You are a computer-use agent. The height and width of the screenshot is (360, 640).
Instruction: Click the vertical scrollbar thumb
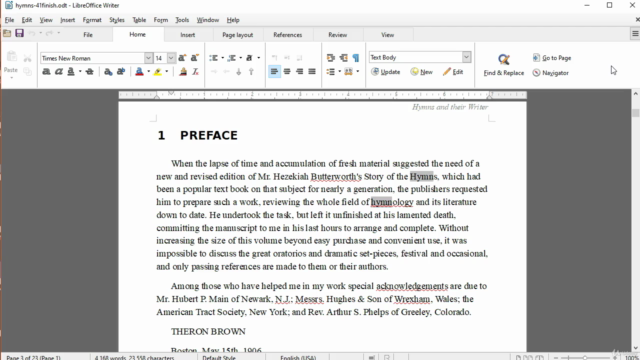(x=636, y=113)
